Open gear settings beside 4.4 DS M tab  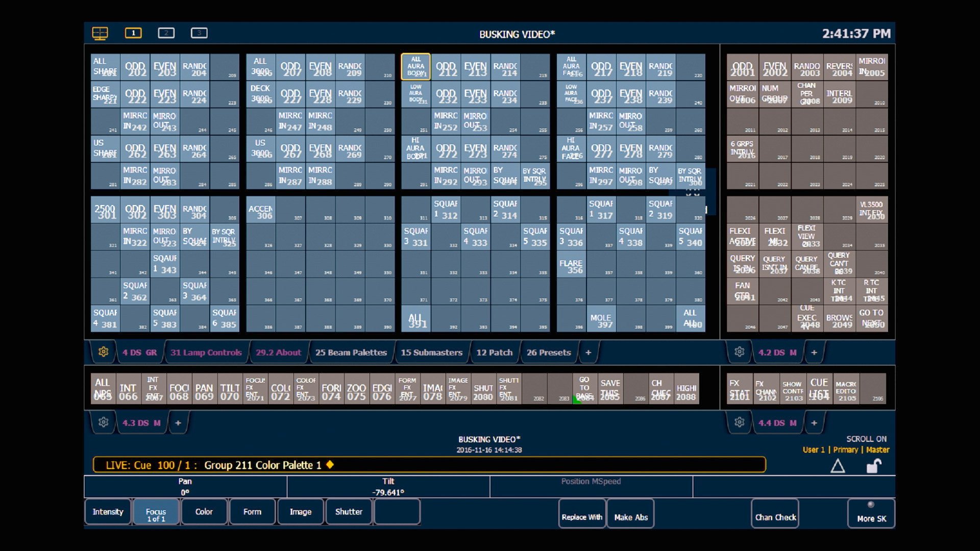coord(739,422)
